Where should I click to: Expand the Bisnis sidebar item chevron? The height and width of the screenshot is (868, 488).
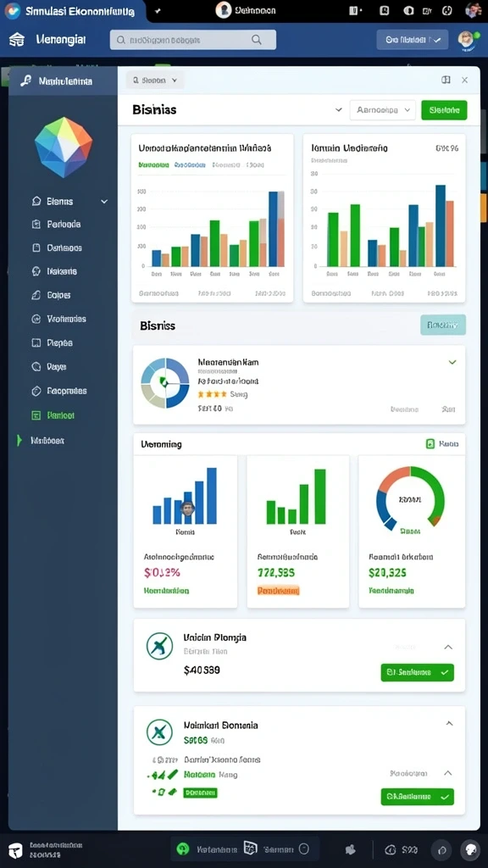pyautogui.click(x=104, y=202)
